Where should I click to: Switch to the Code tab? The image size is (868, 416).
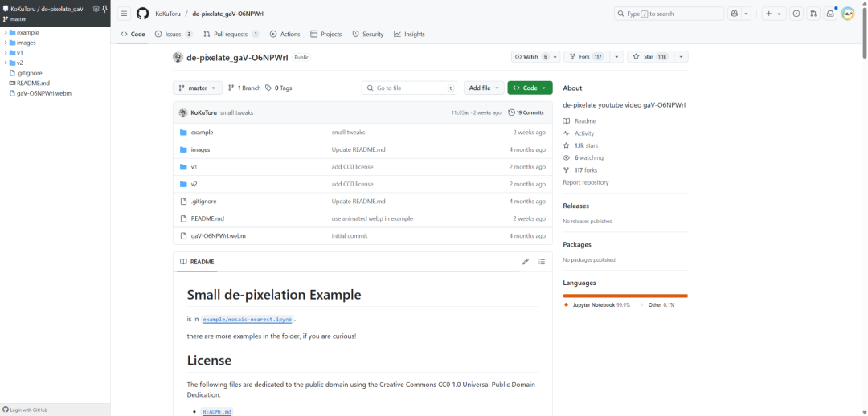(x=133, y=35)
